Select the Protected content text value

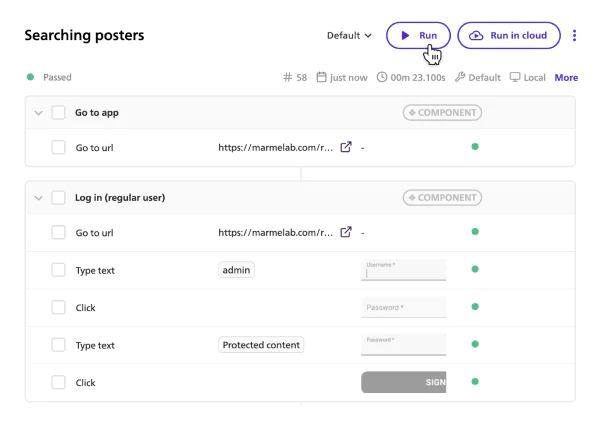tap(261, 345)
